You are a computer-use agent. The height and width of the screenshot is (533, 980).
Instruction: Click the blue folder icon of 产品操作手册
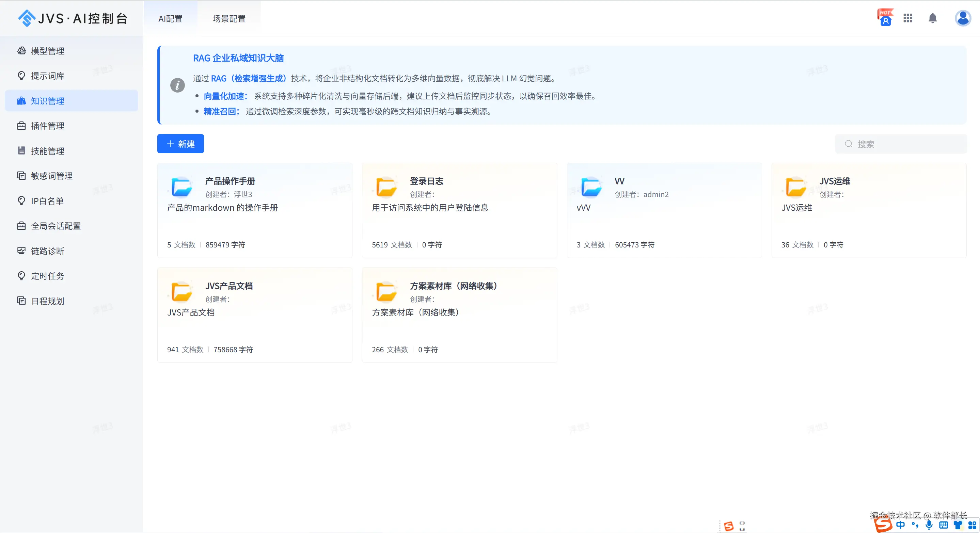181,187
